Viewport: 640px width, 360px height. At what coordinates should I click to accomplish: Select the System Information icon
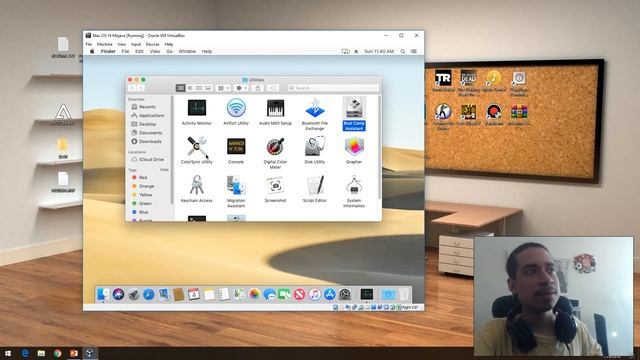354,185
